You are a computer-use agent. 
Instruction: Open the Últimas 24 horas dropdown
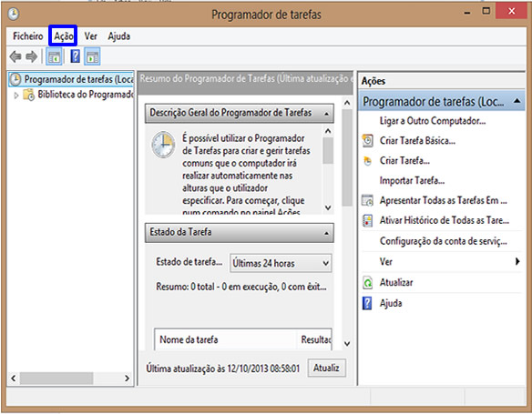click(281, 263)
